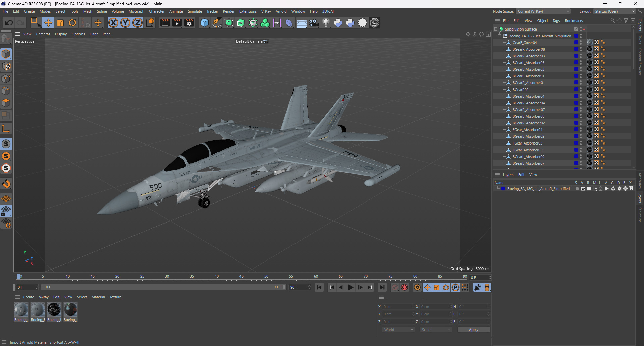Go to start of animation

tap(319, 287)
